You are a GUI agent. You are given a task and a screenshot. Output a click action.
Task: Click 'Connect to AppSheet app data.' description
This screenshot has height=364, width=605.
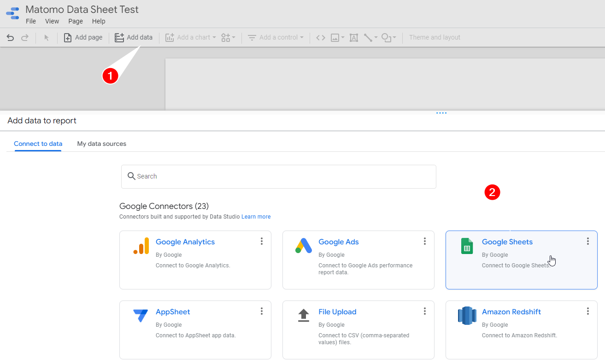pyautogui.click(x=196, y=335)
